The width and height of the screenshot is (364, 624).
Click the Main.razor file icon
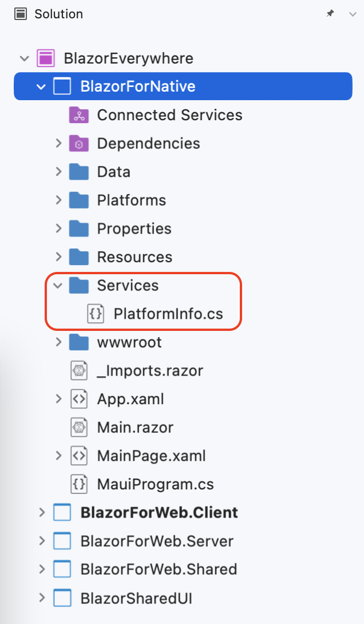(x=79, y=428)
